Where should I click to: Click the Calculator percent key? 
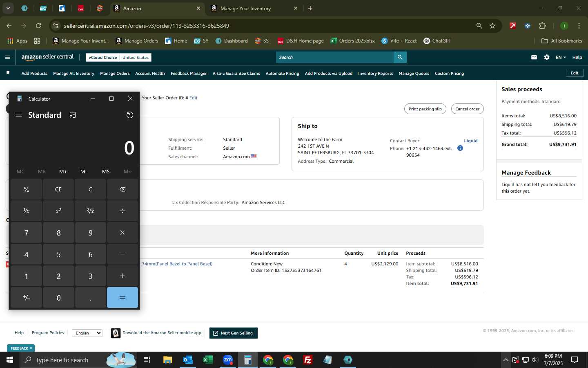[x=27, y=189]
